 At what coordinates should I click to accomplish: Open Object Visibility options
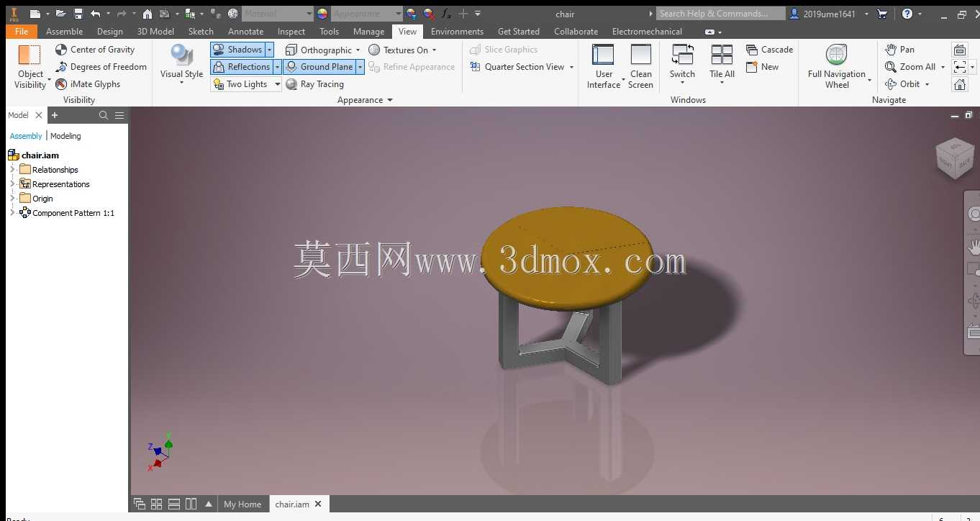30,67
